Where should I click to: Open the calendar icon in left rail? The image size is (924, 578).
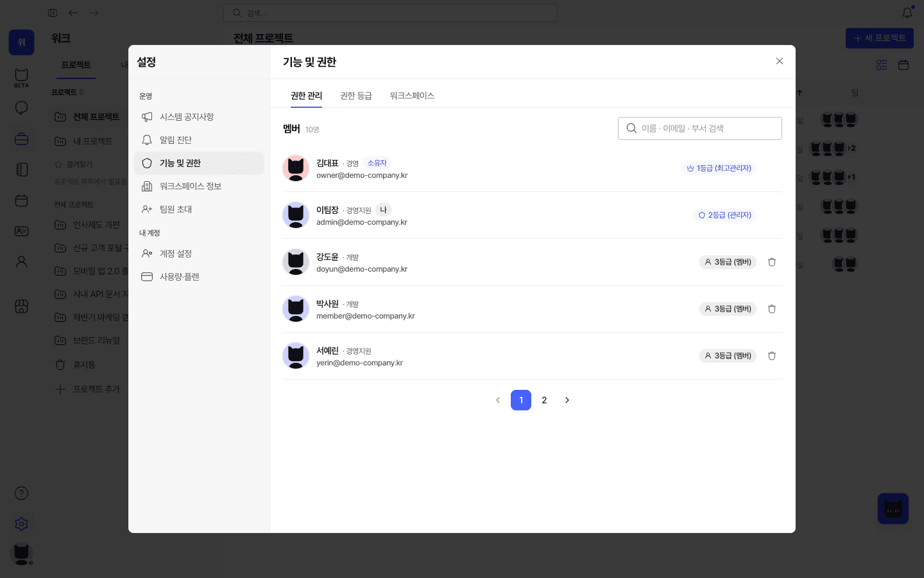[21, 200]
